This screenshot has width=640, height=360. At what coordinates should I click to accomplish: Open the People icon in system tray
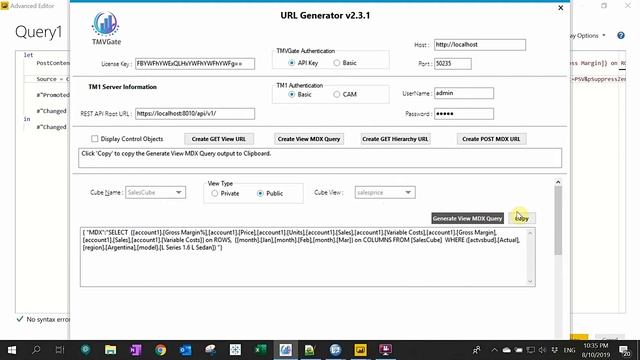[476, 350]
